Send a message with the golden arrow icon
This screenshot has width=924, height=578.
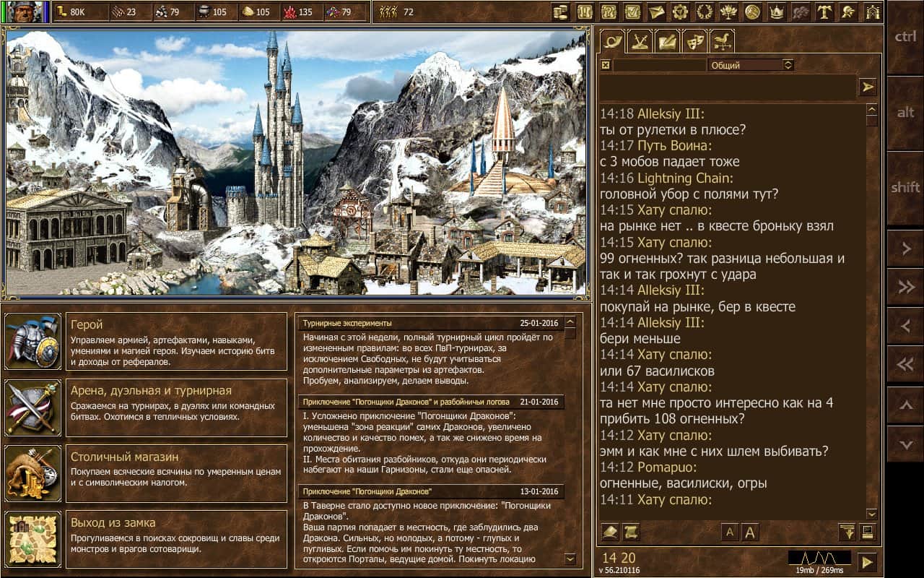click(x=866, y=86)
